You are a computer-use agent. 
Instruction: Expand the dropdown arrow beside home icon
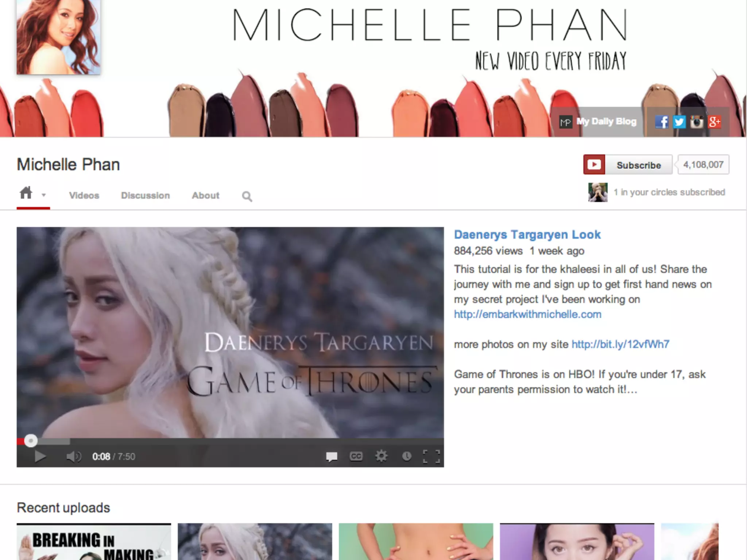coord(44,195)
